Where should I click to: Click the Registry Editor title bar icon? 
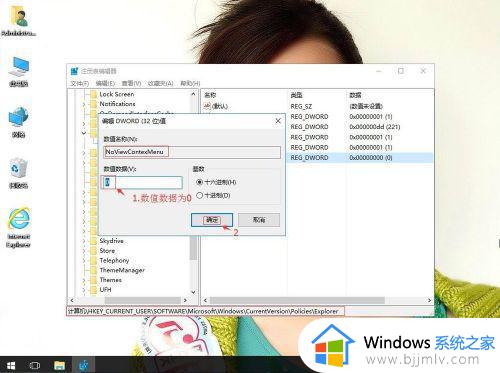tap(74, 71)
